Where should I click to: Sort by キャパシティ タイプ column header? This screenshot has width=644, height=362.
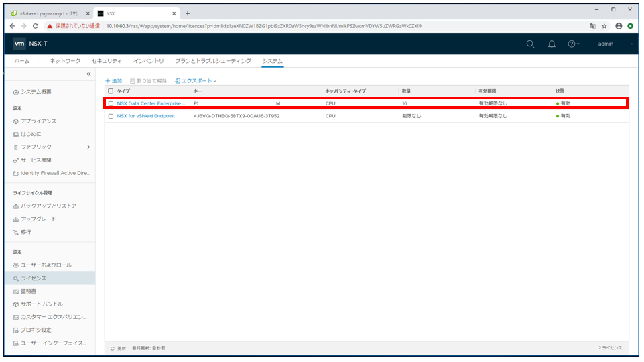[345, 90]
